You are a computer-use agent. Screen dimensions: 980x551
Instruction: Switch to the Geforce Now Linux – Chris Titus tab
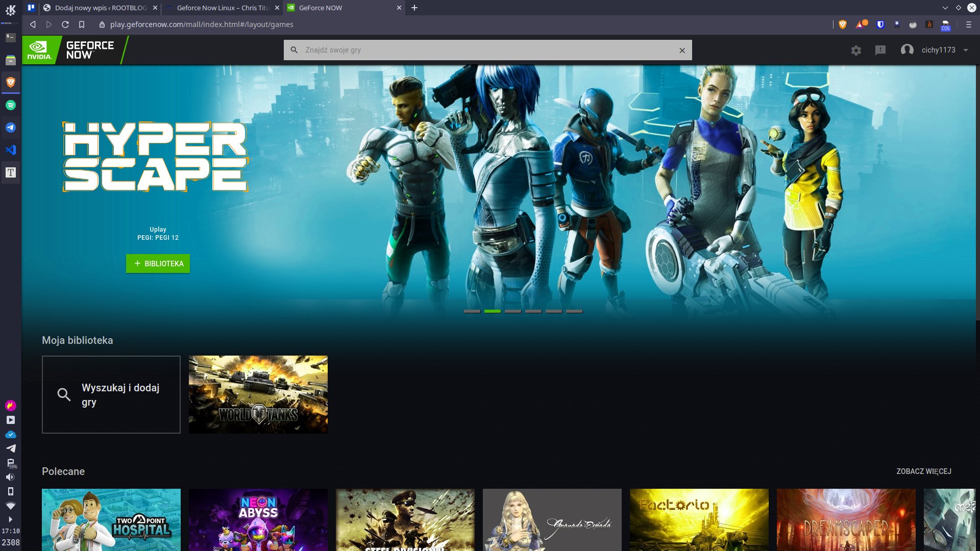click(223, 8)
